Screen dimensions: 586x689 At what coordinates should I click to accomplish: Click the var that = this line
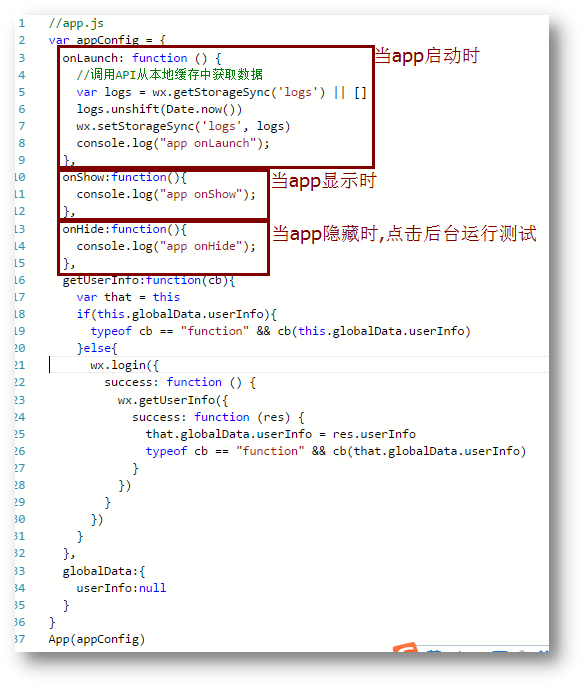point(128,297)
